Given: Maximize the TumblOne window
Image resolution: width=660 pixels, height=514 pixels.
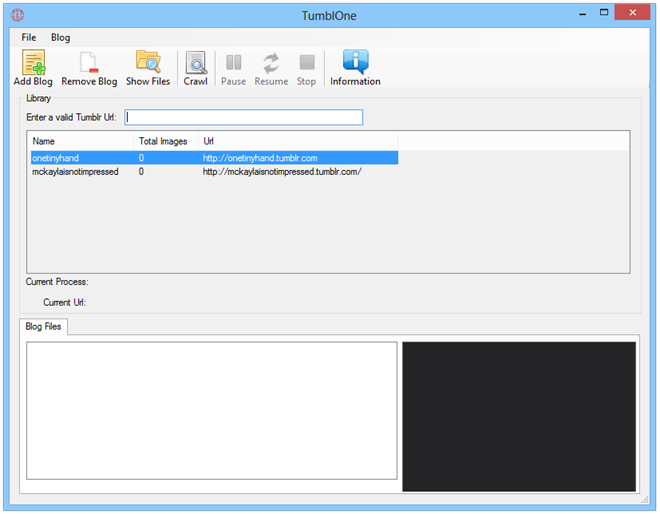Looking at the screenshot, I should point(604,13).
